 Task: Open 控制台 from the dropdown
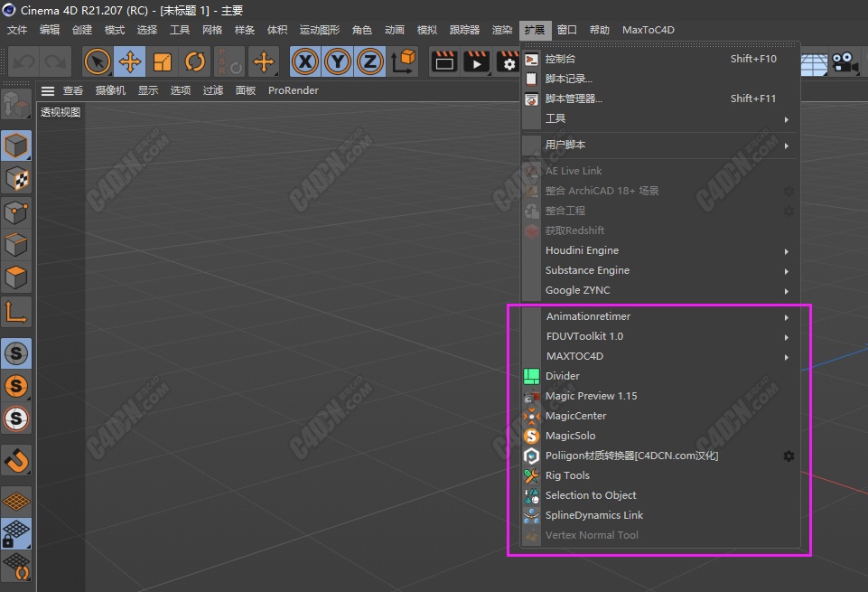[661, 59]
